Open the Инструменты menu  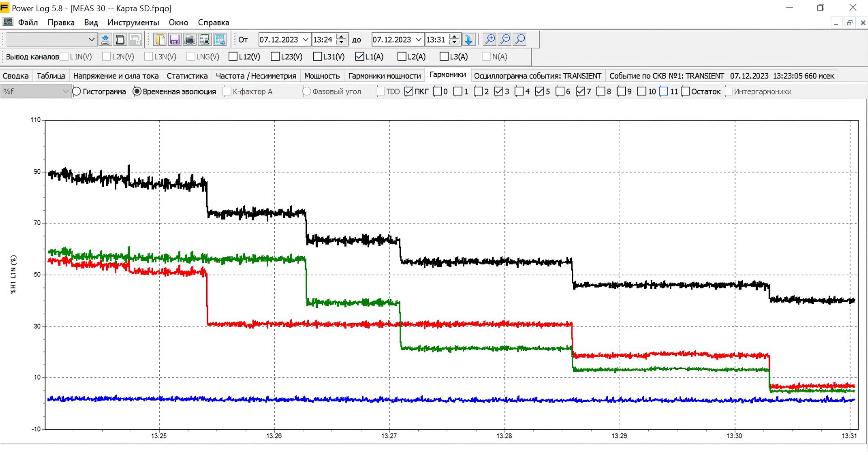tap(133, 23)
